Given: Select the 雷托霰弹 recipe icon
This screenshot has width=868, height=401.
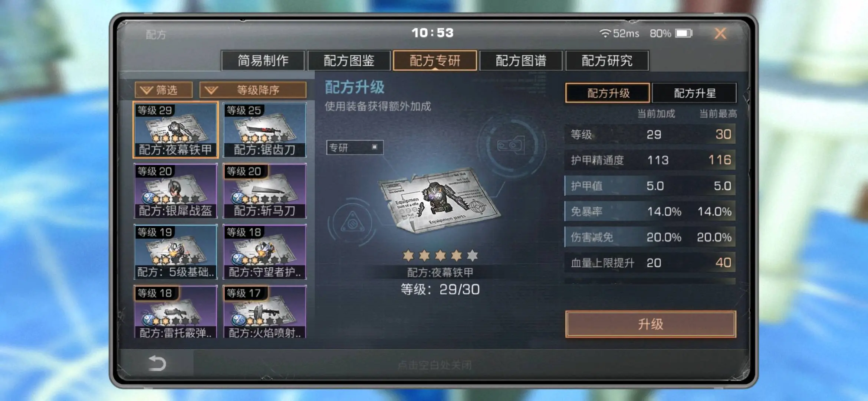Looking at the screenshot, I should tap(175, 312).
